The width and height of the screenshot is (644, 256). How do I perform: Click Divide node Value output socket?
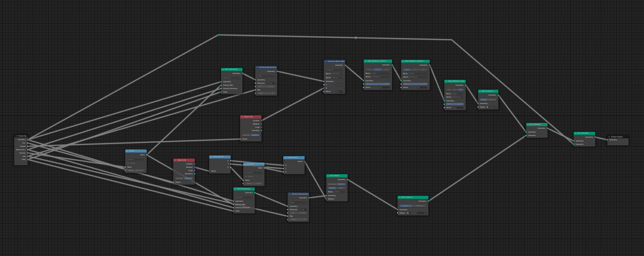[x=147, y=155]
